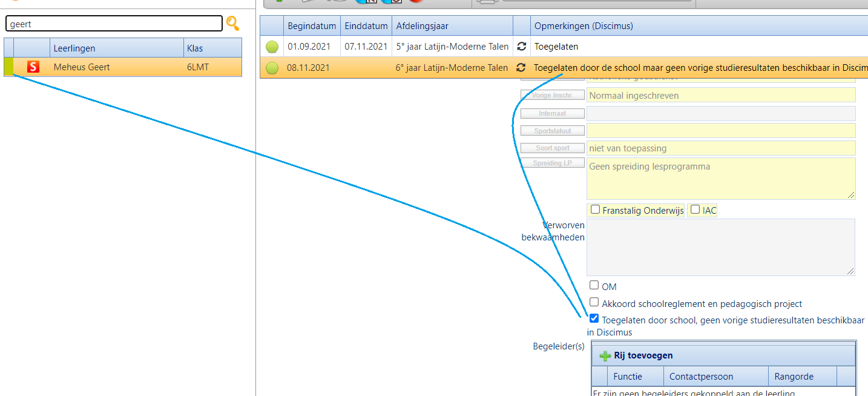Click the green status circle for 01.09.2021 row
This screenshot has width=868, height=396.
coord(272,47)
